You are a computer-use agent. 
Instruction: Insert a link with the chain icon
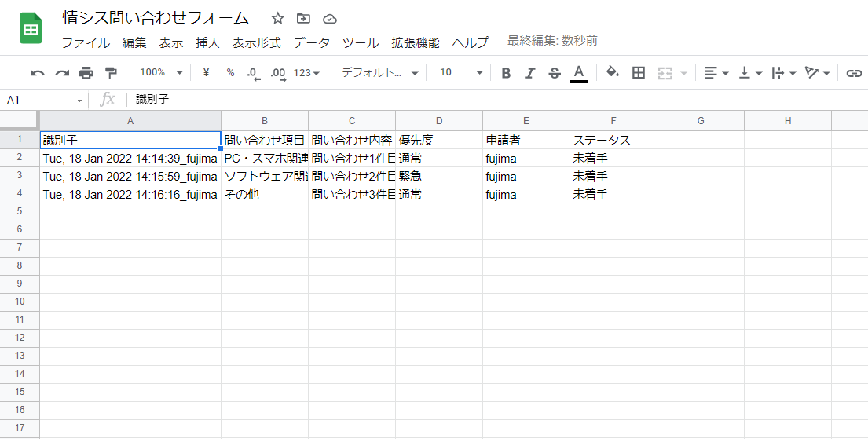pos(855,72)
